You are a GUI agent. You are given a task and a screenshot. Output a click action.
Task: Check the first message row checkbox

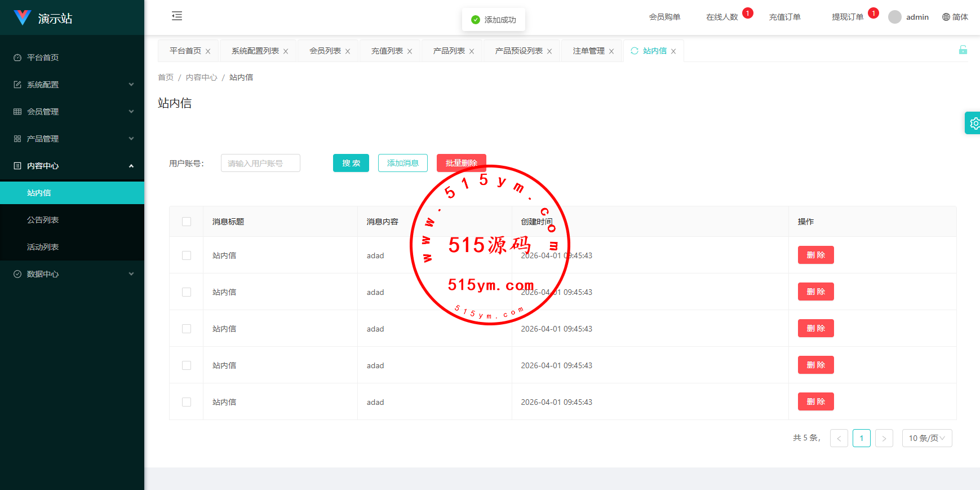tap(187, 255)
